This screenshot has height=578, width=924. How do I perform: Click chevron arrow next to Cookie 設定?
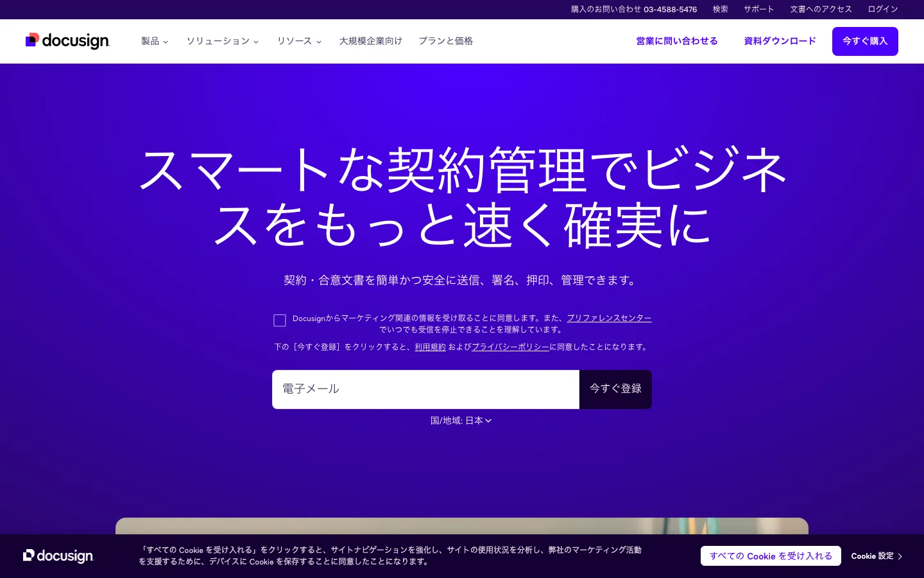[x=900, y=556]
